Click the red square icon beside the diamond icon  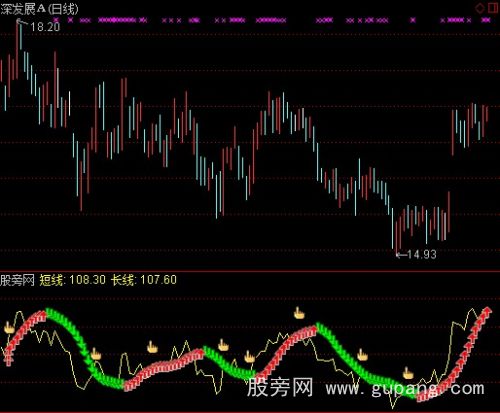(x=493, y=8)
